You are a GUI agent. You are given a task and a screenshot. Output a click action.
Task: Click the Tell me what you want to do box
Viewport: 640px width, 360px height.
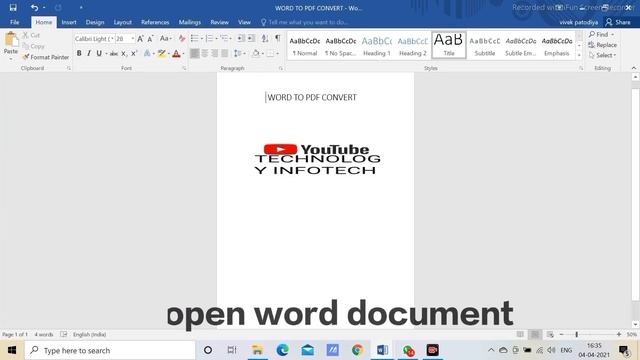tap(304, 22)
